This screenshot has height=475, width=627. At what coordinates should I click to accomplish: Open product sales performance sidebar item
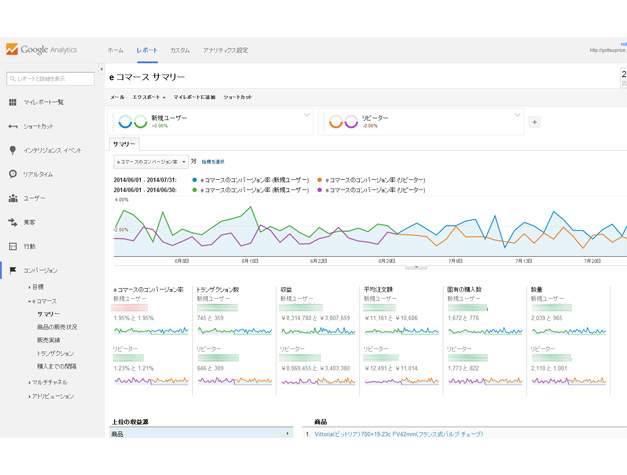tap(57, 327)
